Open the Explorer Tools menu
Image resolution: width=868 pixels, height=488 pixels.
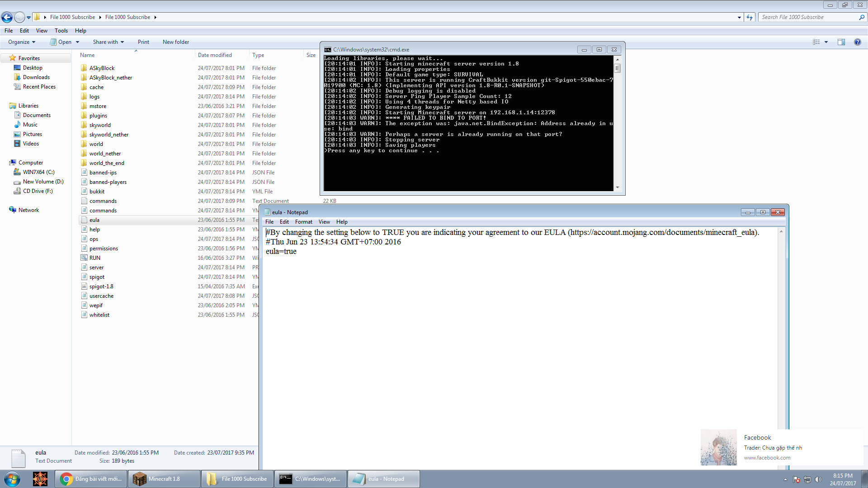[61, 31]
